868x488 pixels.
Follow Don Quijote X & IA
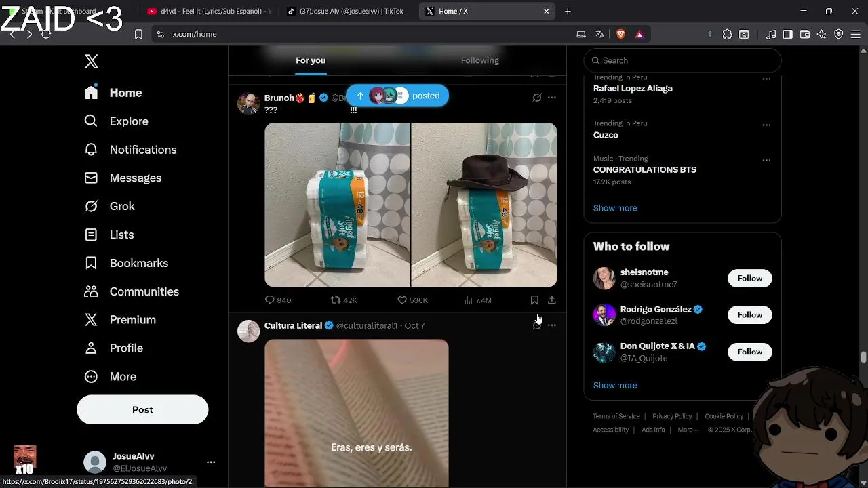click(x=750, y=352)
